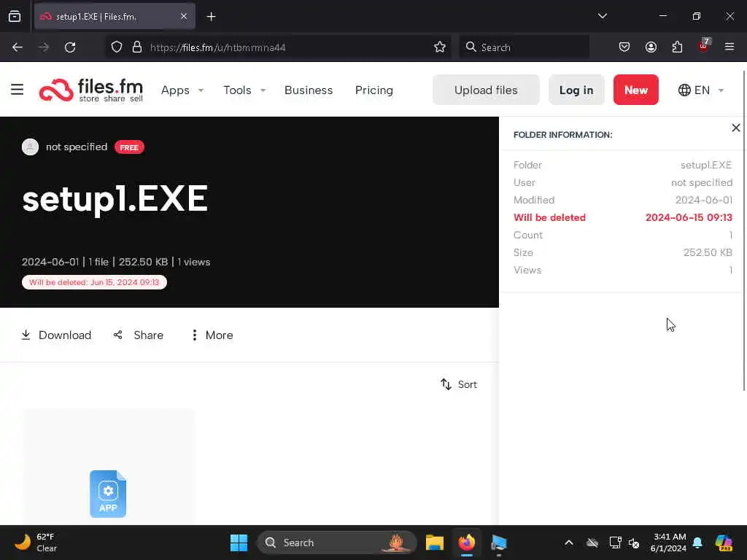Click the taskbar Search box
Screen dimensions: 747x560
tap(337, 542)
